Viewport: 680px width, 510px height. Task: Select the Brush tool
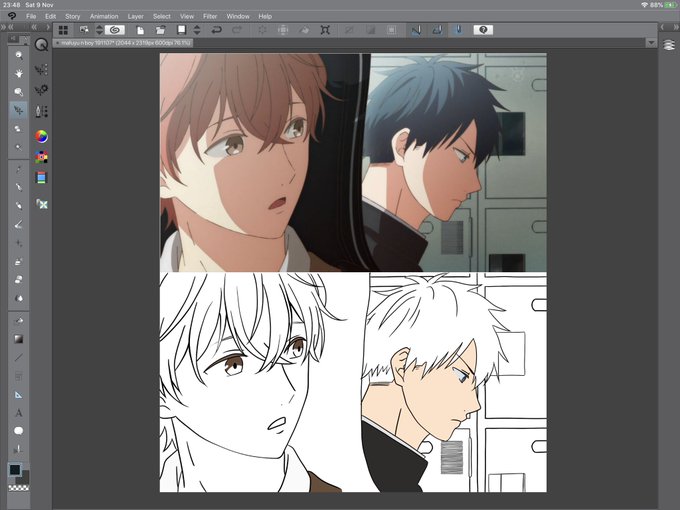[19, 225]
